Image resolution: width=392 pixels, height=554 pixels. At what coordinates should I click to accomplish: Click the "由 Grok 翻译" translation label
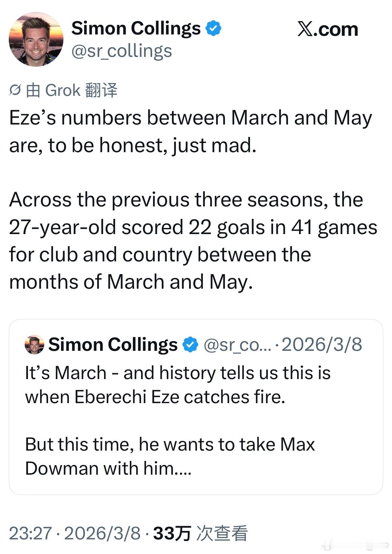72,90
